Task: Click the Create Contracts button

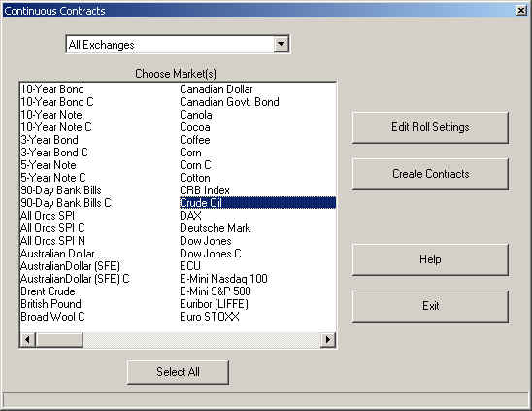Action: (430, 174)
